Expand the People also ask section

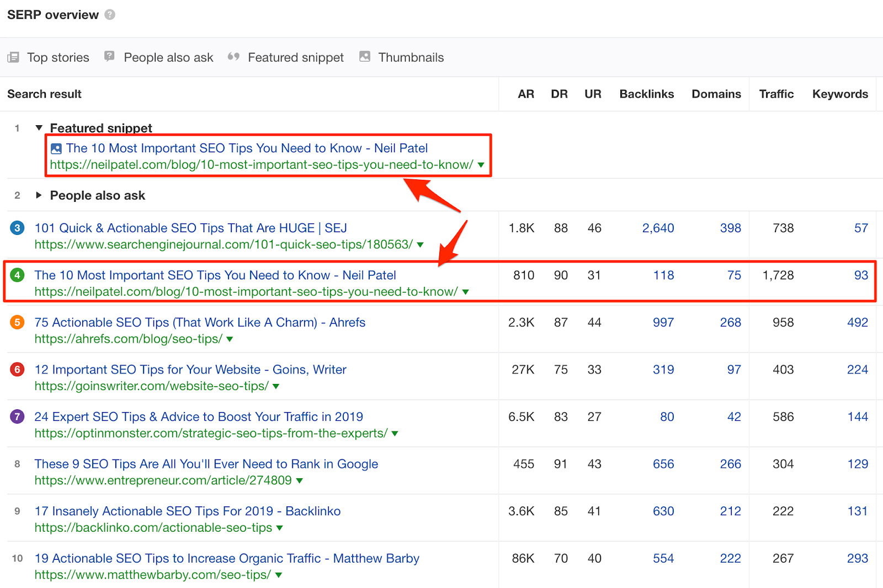39,195
